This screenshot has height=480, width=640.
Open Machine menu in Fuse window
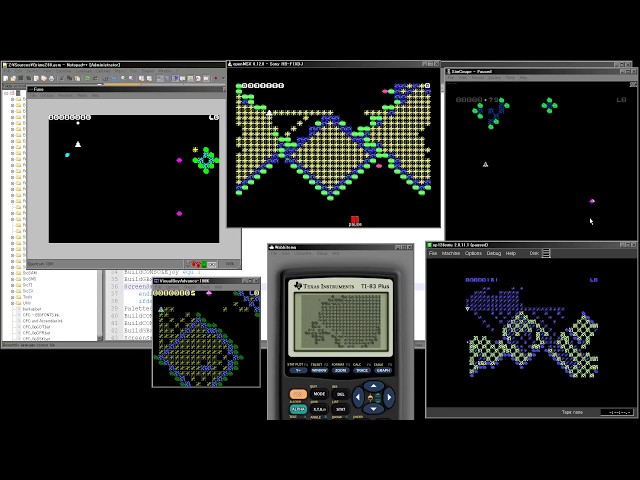coord(65,95)
